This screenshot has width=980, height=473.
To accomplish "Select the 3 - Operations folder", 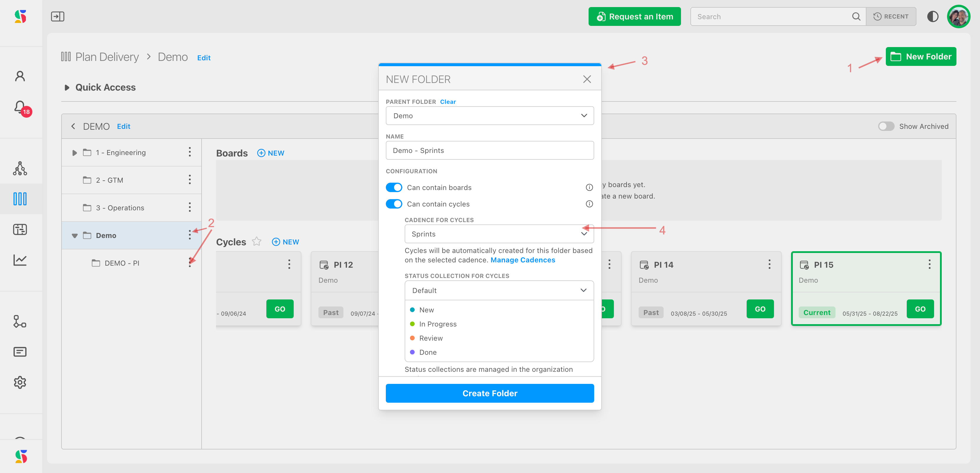I will [120, 208].
